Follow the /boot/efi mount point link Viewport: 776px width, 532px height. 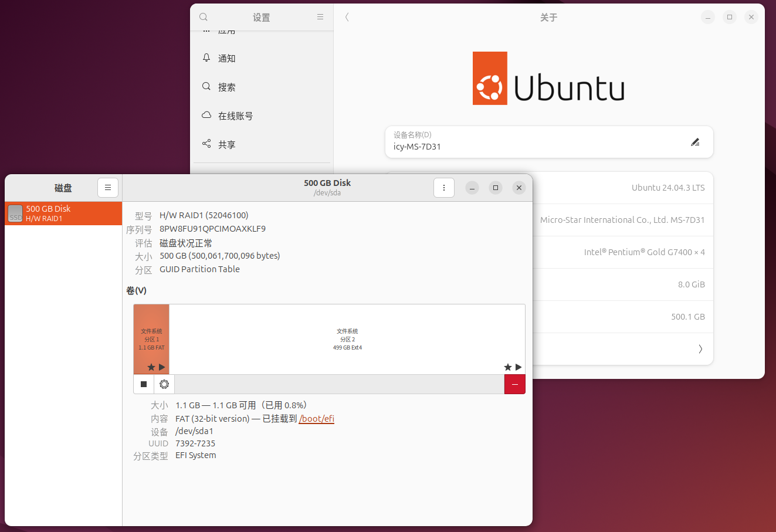[x=317, y=419]
